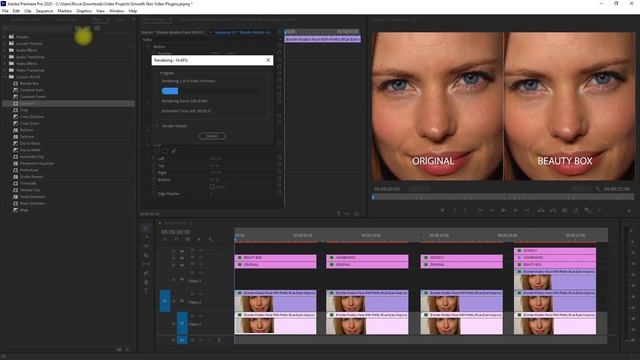Toggle track lock for Video 2
640x360 pixels.
coord(173,301)
